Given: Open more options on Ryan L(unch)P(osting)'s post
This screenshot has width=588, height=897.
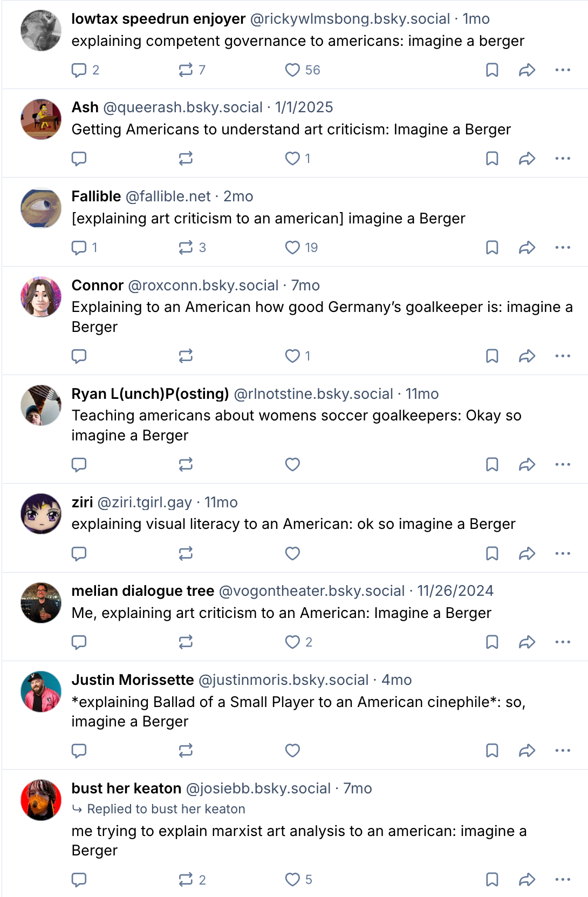Looking at the screenshot, I should pos(563,465).
